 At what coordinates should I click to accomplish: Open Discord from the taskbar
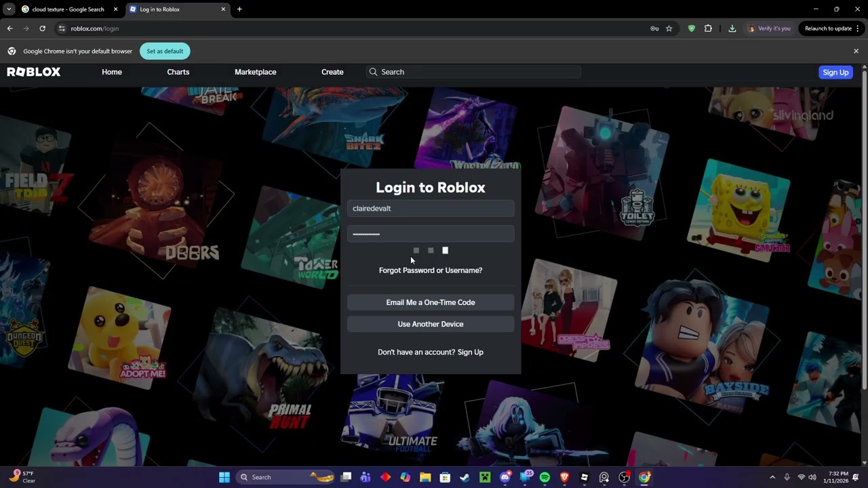pos(505,477)
